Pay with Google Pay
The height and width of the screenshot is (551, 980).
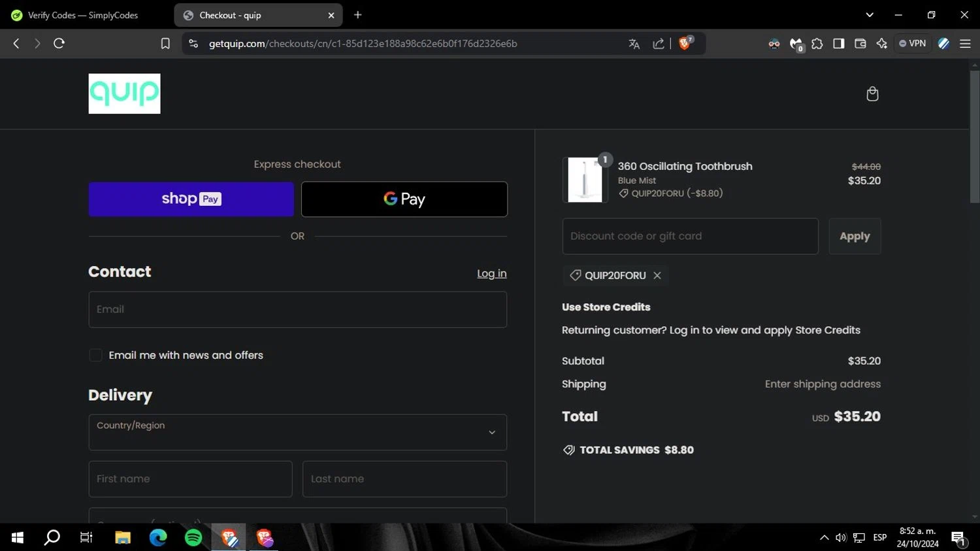pos(404,199)
